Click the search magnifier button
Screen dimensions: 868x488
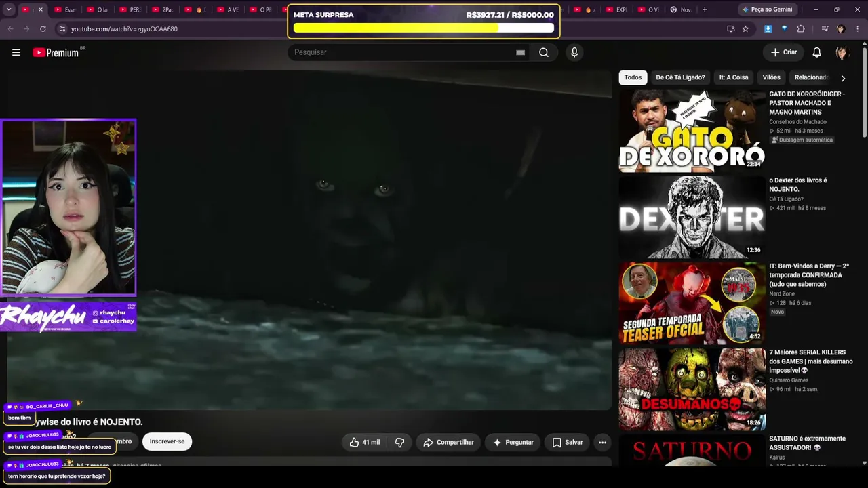click(x=544, y=52)
